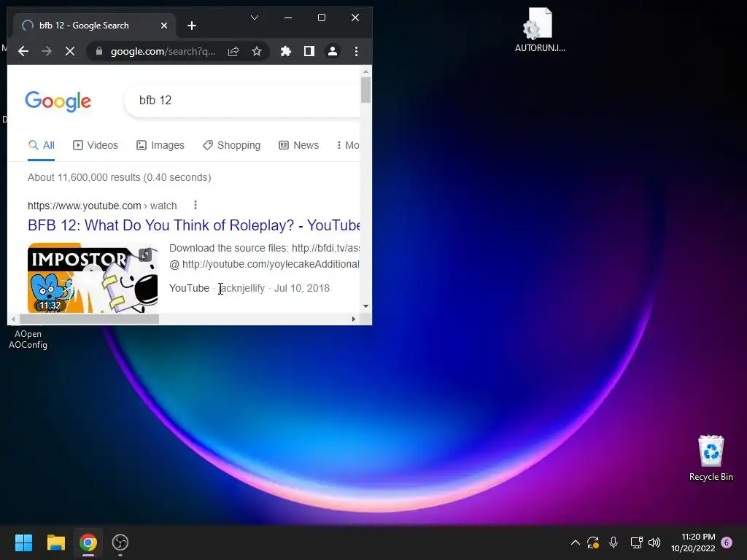
Task: Click the https://www.youtube.com watch URL
Action: (x=102, y=206)
